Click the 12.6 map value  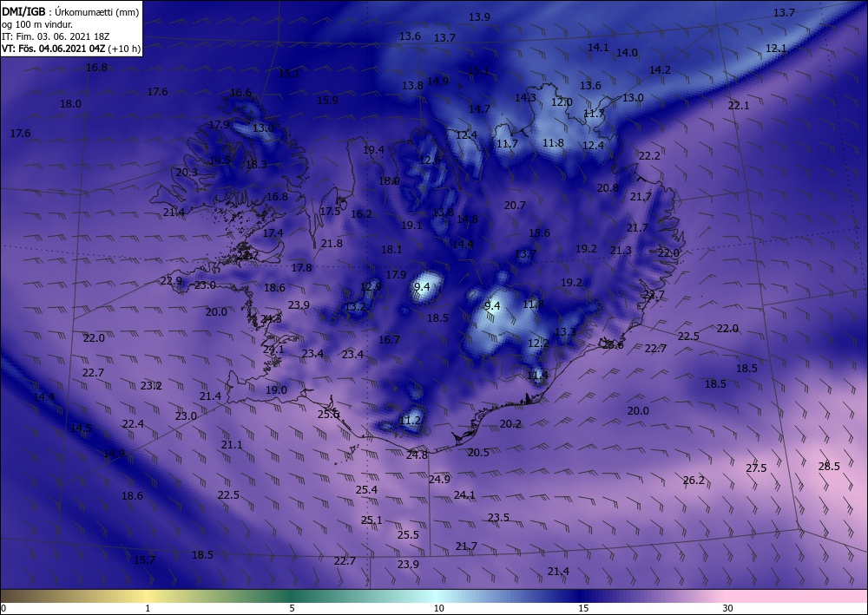point(431,160)
